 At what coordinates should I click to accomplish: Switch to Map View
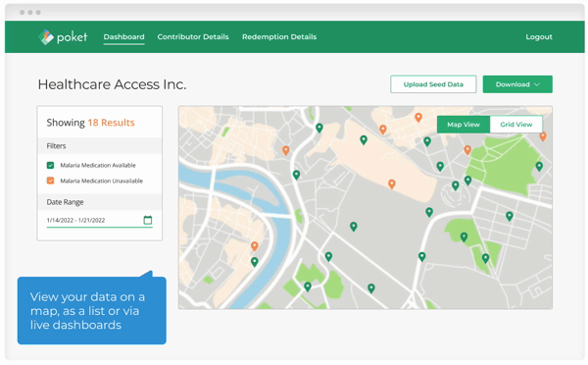pos(464,125)
